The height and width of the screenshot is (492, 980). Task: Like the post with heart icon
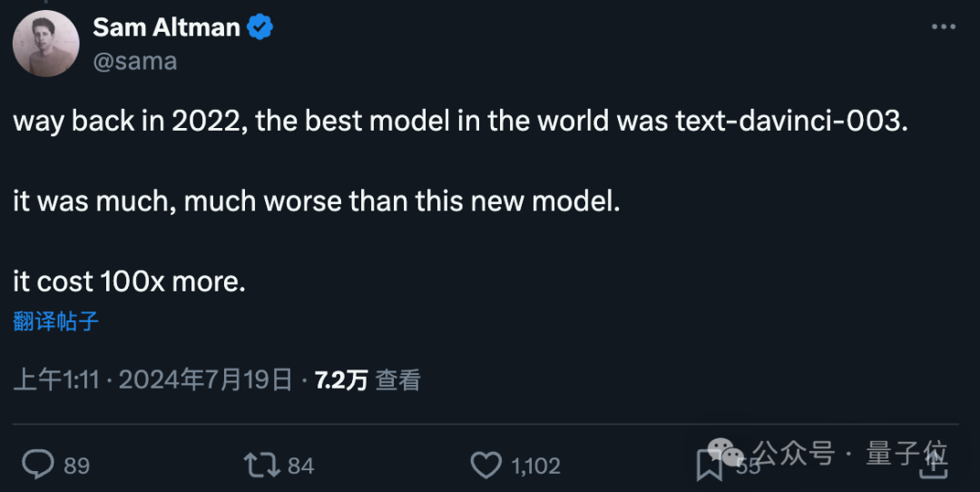pos(485,465)
